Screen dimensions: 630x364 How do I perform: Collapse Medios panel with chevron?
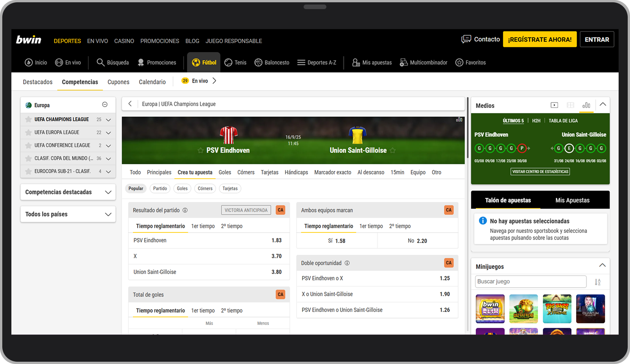pos(603,104)
